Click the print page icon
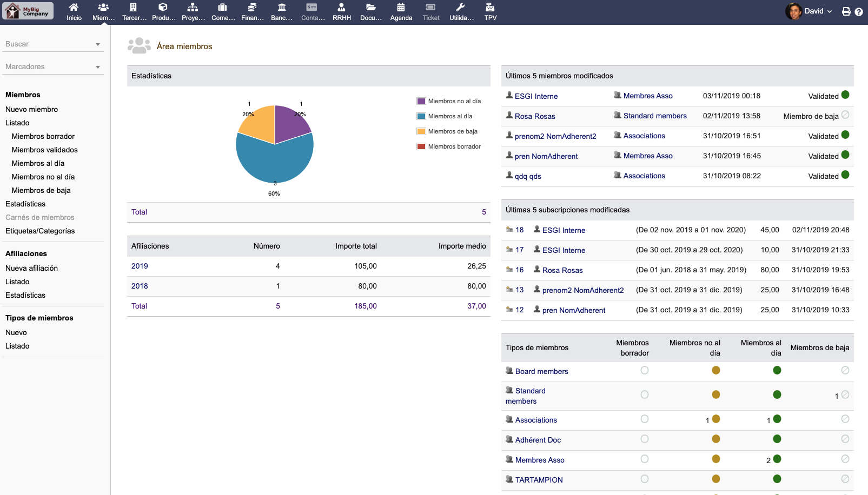This screenshot has width=868, height=495. [x=846, y=11]
